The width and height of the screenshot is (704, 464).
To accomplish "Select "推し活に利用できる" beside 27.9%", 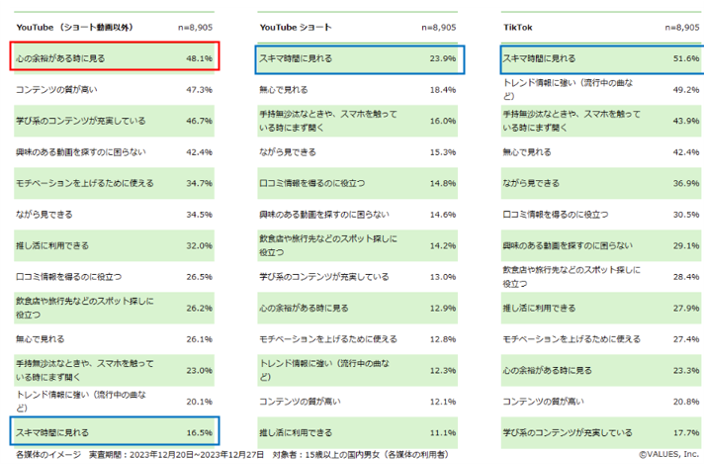I will tap(539, 308).
